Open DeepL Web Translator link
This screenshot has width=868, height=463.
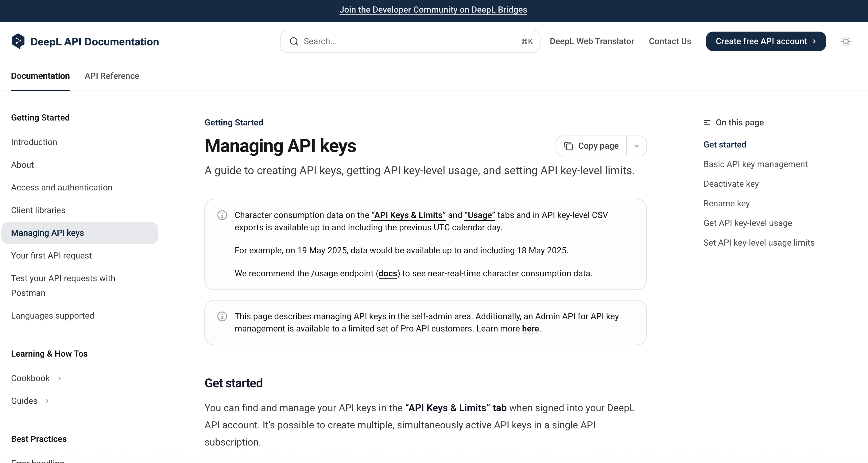[592, 41]
